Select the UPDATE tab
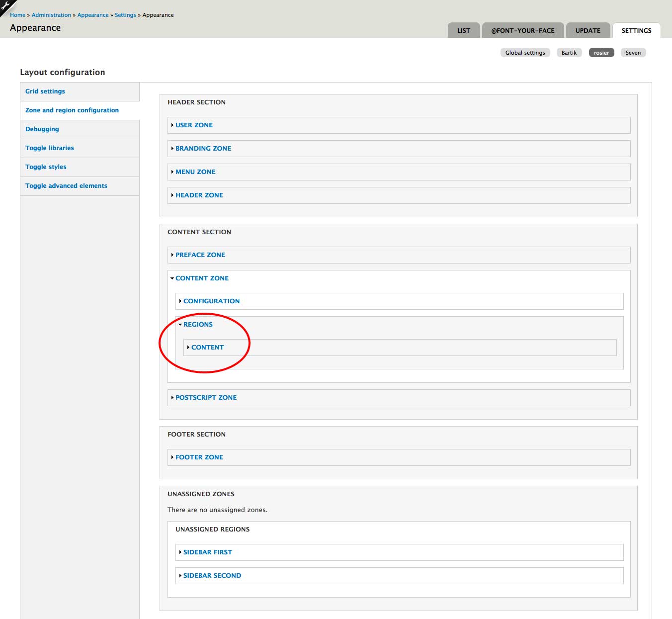The width and height of the screenshot is (672, 619). pyautogui.click(x=588, y=30)
